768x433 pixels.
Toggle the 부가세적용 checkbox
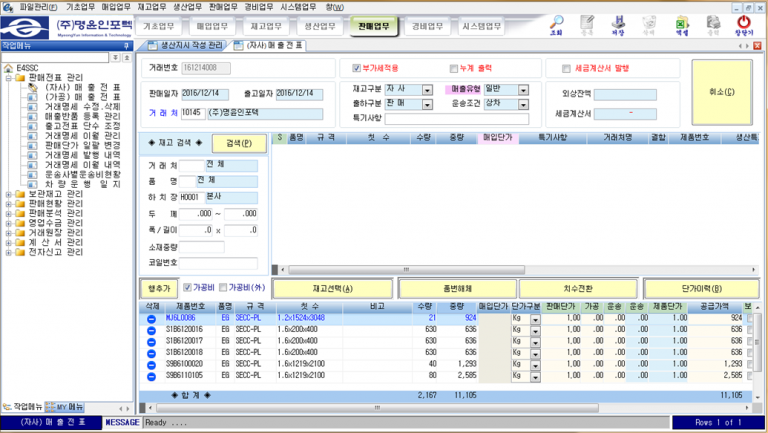[x=357, y=69]
